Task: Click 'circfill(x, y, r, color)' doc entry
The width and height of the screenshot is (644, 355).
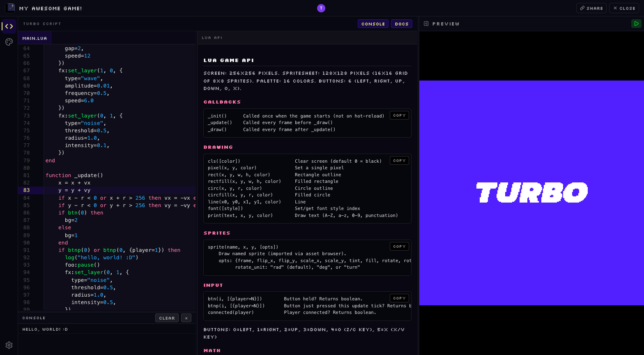Action: [240, 195]
